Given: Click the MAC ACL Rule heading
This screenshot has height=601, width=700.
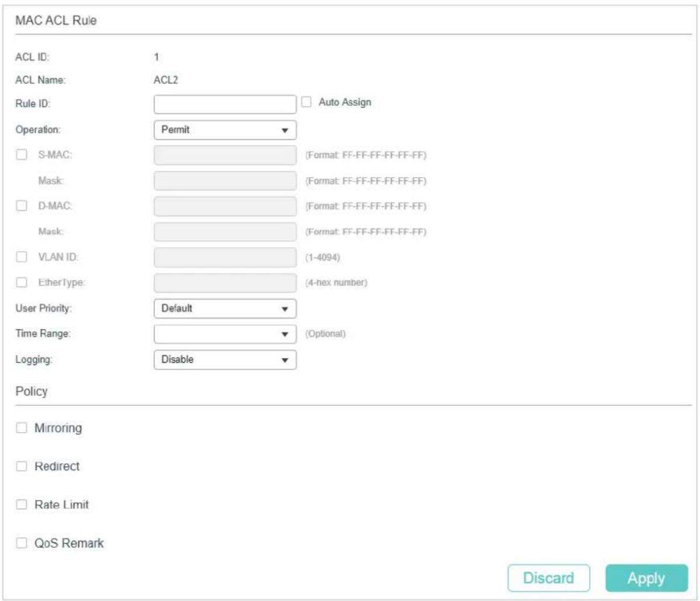Looking at the screenshot, I should (56, 20).
